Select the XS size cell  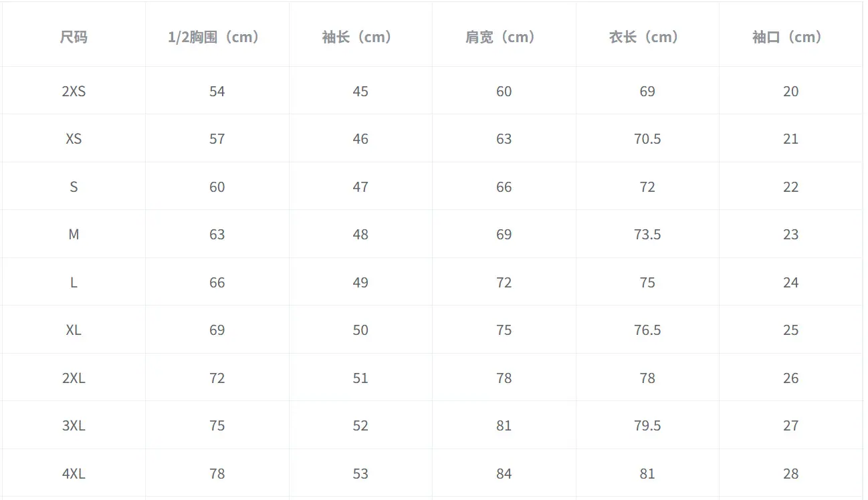click(74, 139)
